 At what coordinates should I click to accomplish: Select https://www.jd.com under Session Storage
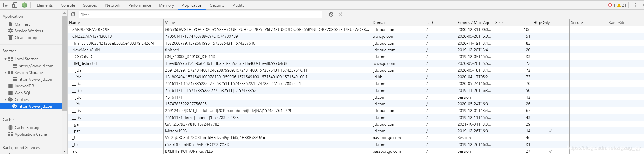pos(36,79)
